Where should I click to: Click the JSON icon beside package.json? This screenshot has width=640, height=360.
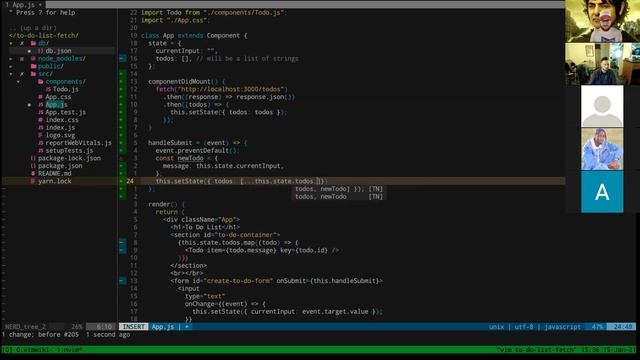click(33, 166)
